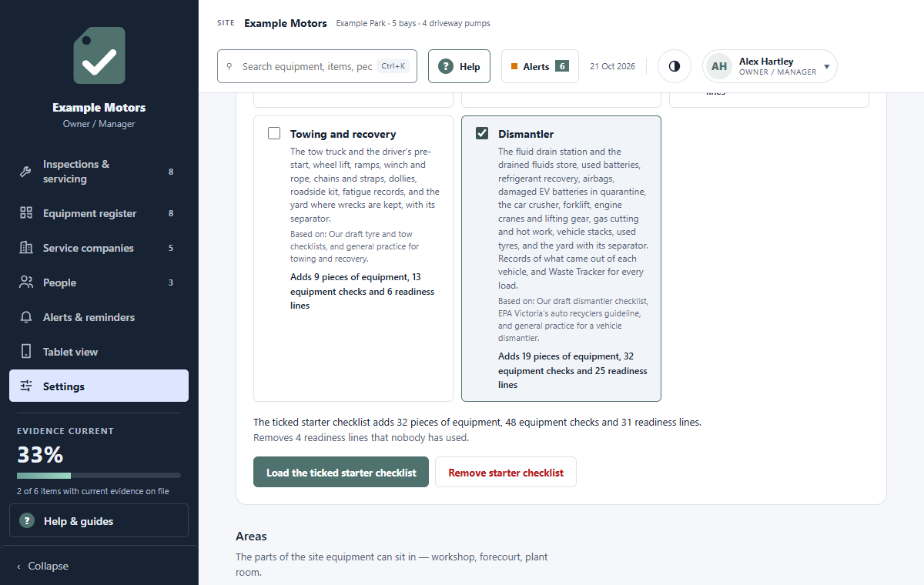Screen dimensions: 924x585
Task: Switch to Tablet view
Action: 99,352
